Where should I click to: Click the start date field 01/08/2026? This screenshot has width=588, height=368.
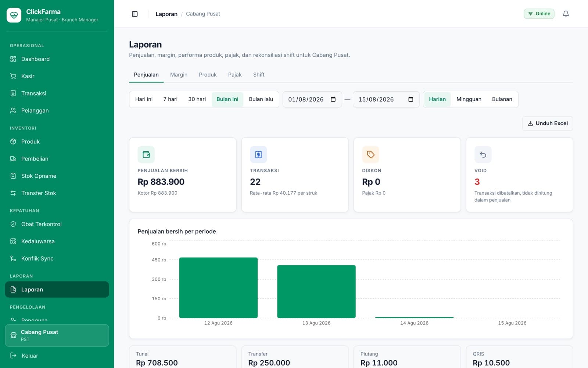(x=312, y=99)
